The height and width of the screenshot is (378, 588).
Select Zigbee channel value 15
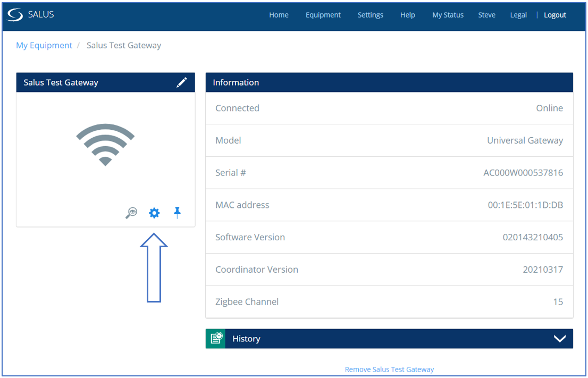click(x=558, y=301)
